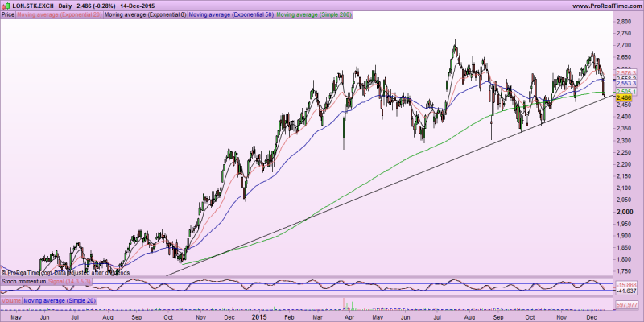Screen dimensions: 644x322
Task: Select the Price label tab
Action: coord(8,14)
